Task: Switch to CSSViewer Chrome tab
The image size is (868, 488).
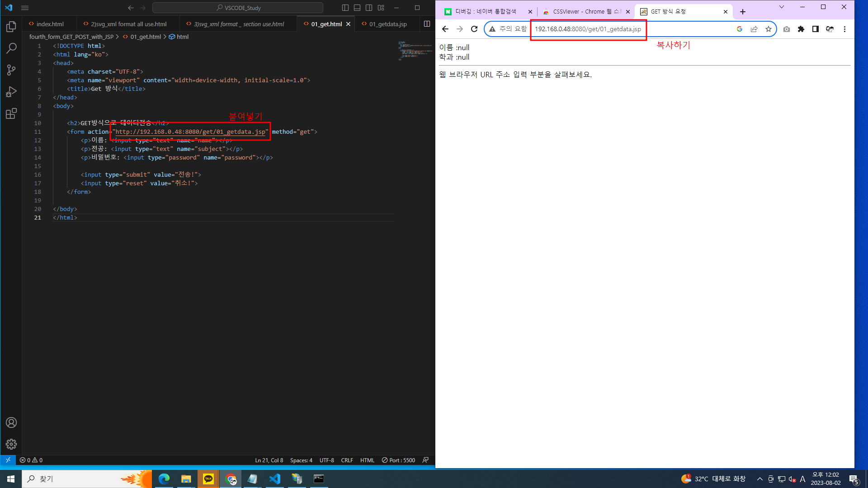Action: (582, 12)
